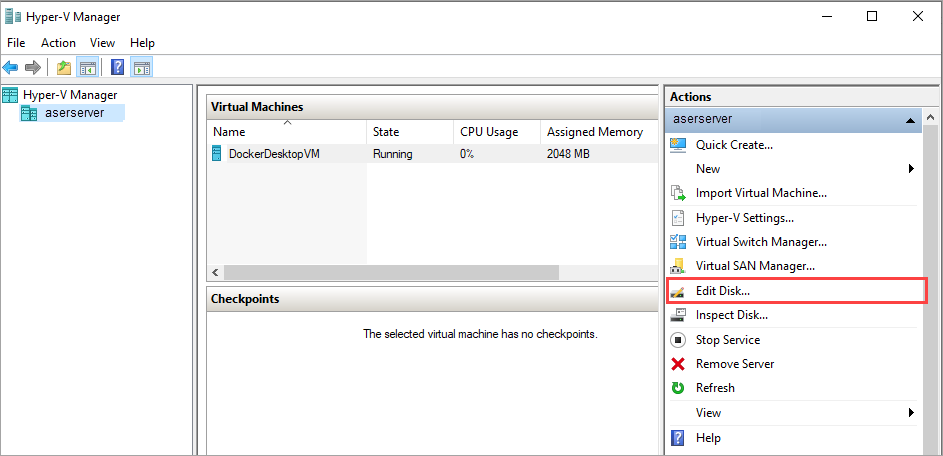Open the Help menu in menu bar
This screenshot has height=456, width=943.
(x=143, y=43)
